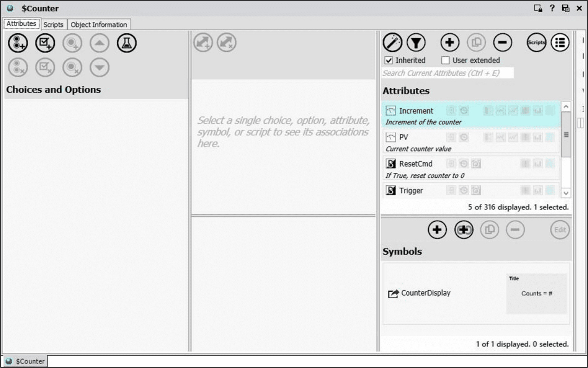Click the flask (test) icon in Choices toolbar

[127, 43]
